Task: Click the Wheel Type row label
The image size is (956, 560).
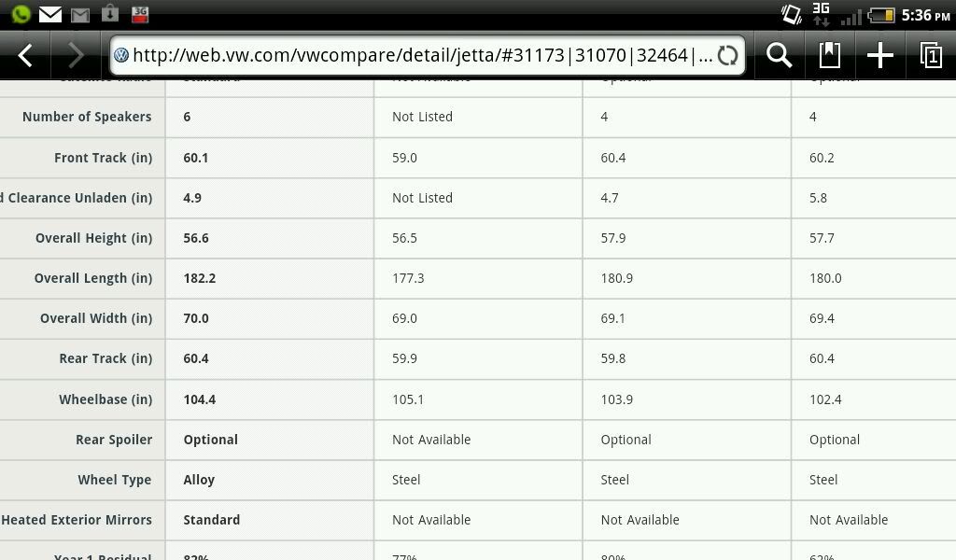Action: tap(115, 480)
